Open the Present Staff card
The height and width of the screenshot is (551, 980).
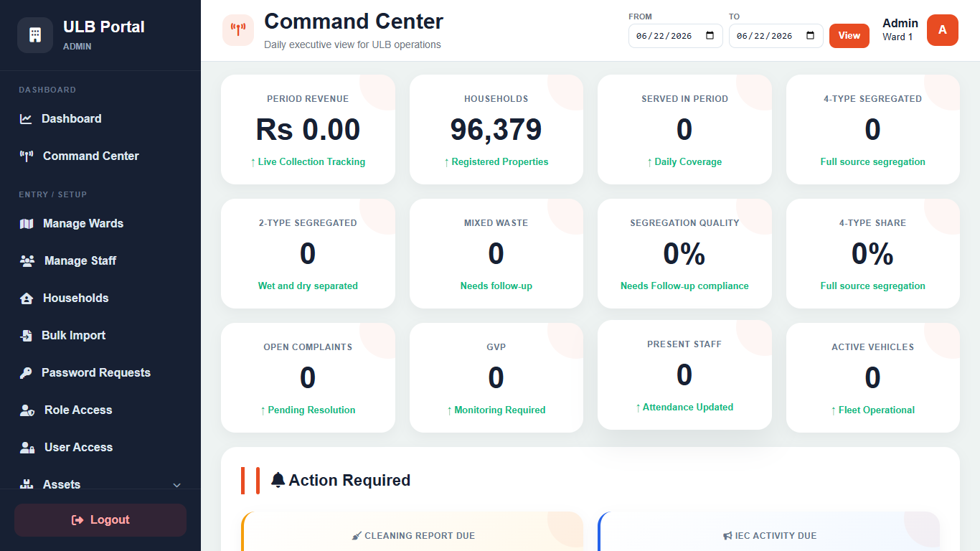pos(684,375)
